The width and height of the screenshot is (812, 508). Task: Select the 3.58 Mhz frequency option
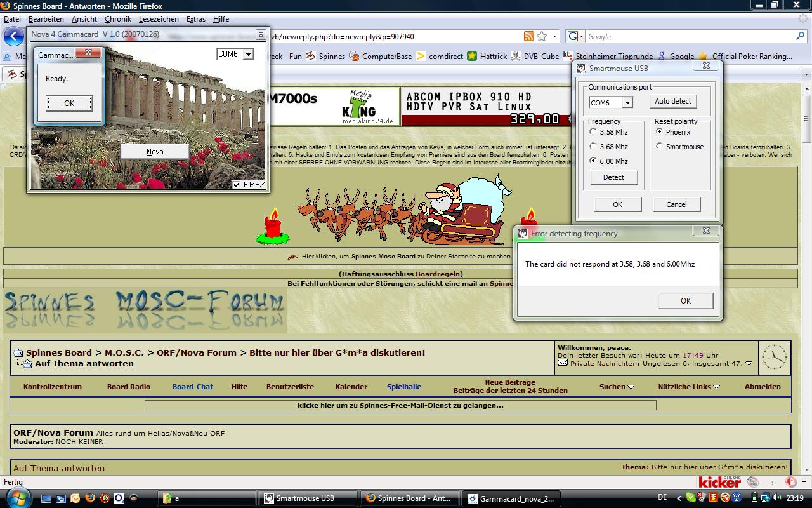coord(593,132)
